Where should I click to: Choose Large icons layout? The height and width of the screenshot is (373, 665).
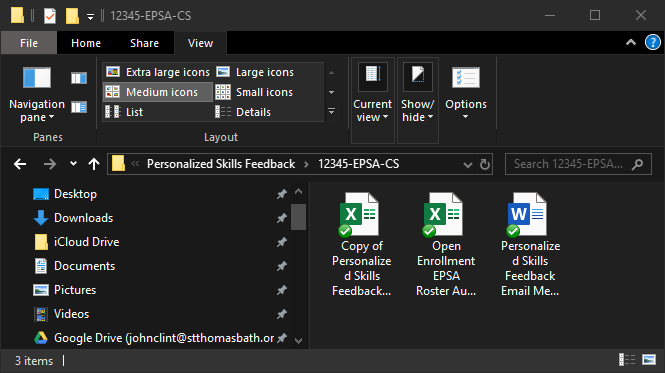pyautogui.click(x=255, y=72)
